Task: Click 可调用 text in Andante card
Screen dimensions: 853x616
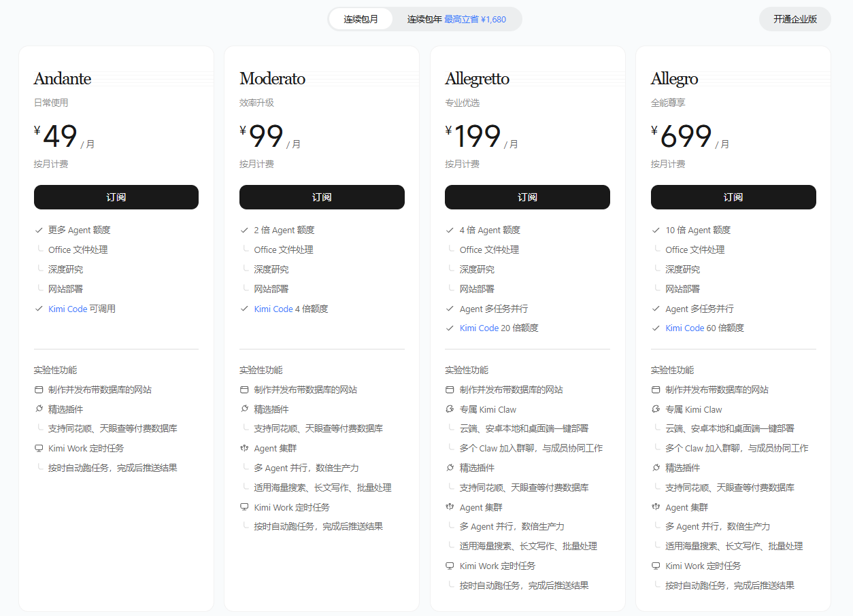Action: pos(103,309)
